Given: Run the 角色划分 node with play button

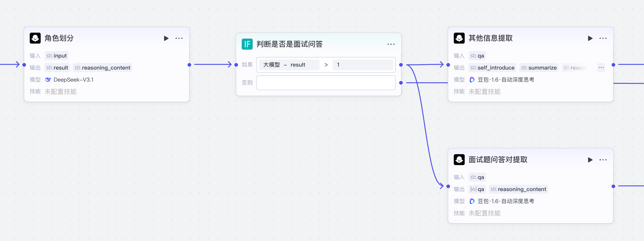Looking at the screenshot, I should (166, 38).
